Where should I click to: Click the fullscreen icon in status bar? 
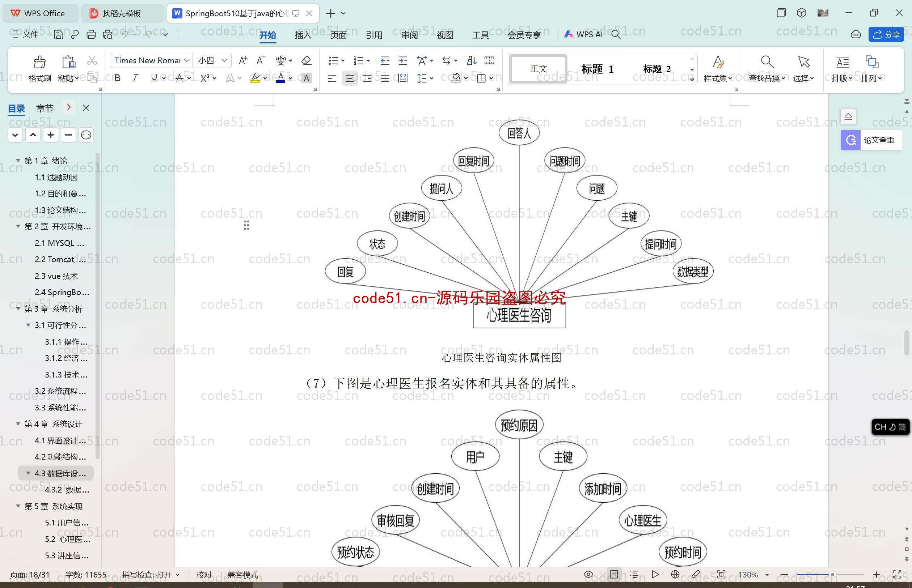point(897,574)
